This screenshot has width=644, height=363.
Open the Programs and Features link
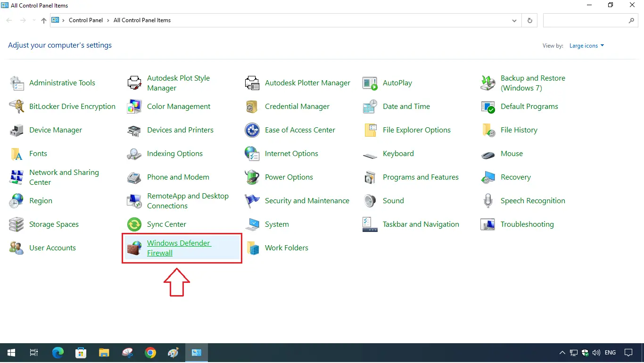pos(421,177)
